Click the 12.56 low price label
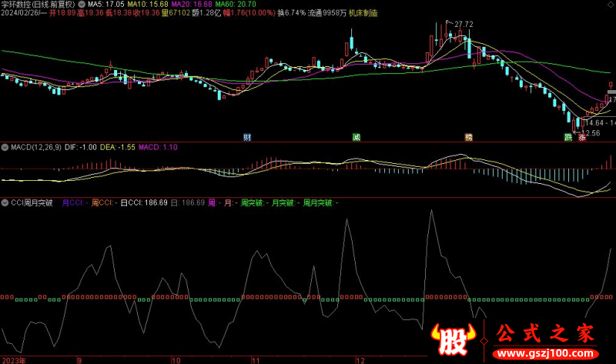The image size is (616, 364). point(590,132)
